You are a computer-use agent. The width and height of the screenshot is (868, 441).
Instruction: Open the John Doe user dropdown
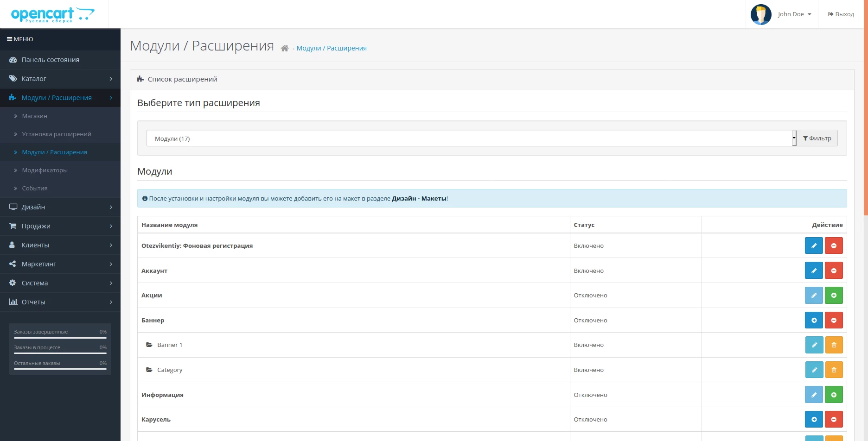tap(781, 14)
